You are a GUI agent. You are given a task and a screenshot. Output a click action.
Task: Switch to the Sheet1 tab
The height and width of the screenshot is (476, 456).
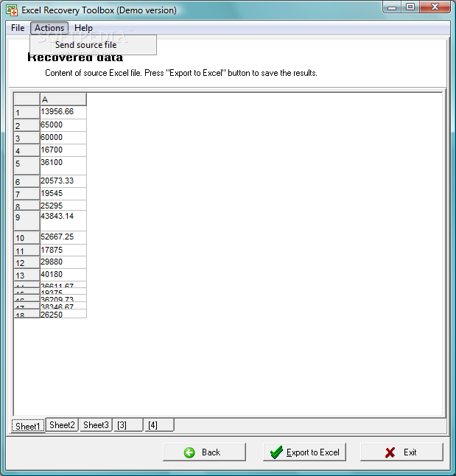[x=28, y=426]
